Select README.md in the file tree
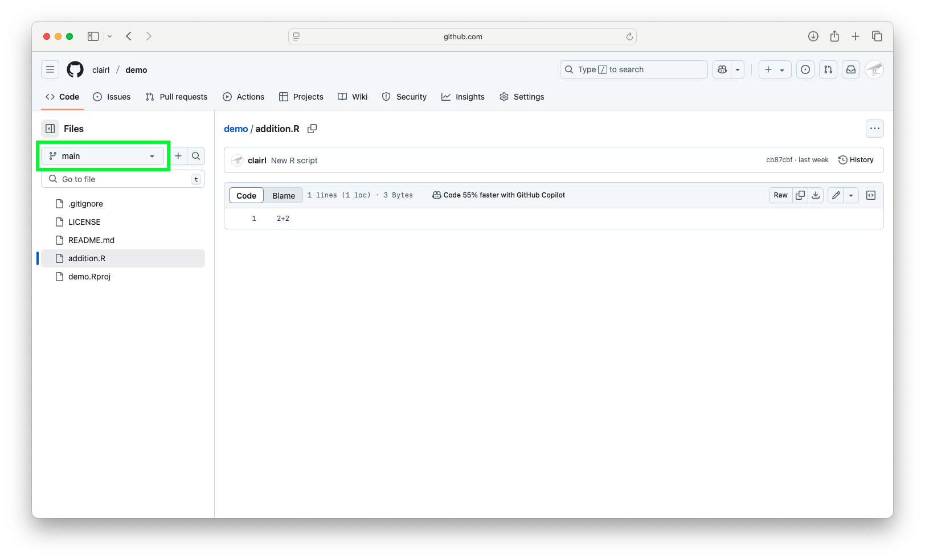This screenshot has height=560, width=925. 91,240
